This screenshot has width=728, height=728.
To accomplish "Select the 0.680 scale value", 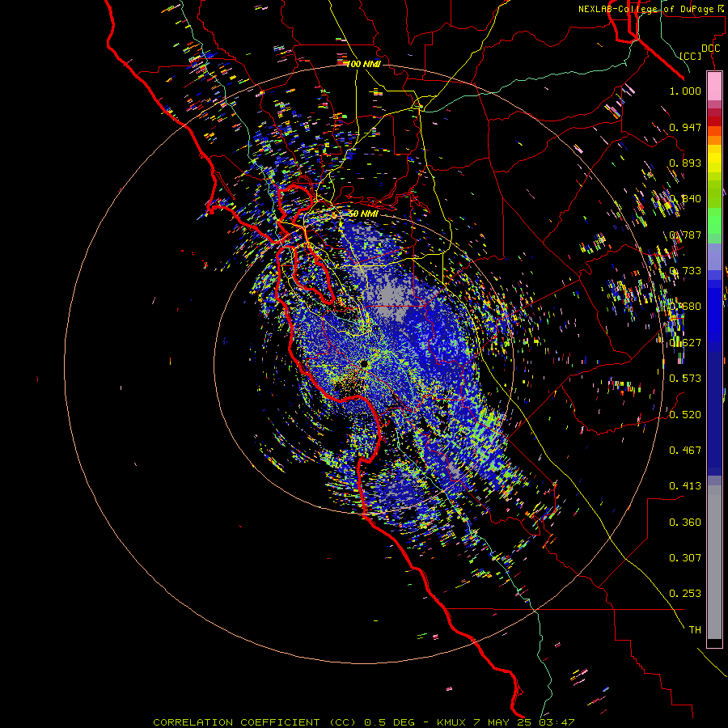I will pos(685,307).
